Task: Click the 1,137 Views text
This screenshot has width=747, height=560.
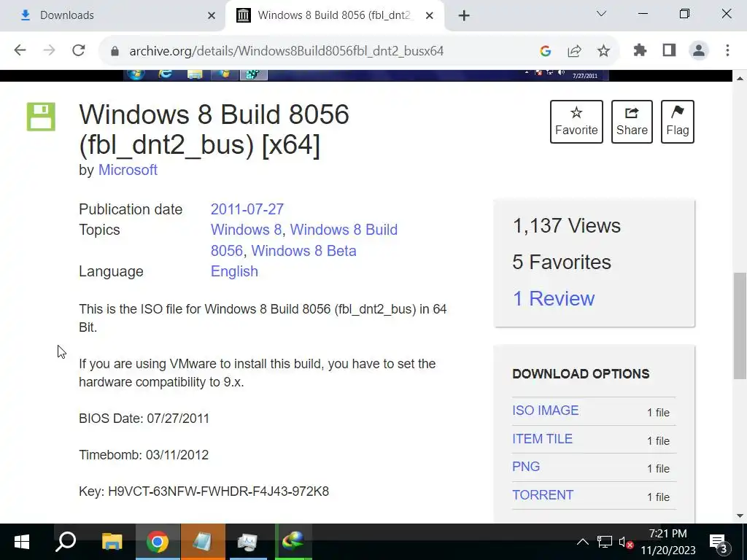Action: [566, 226]
